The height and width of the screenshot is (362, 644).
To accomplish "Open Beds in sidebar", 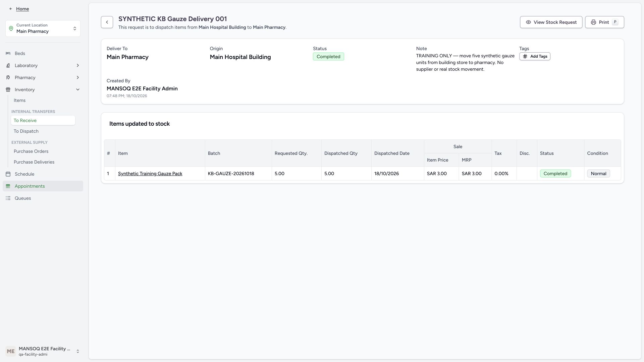I will 43,53.
